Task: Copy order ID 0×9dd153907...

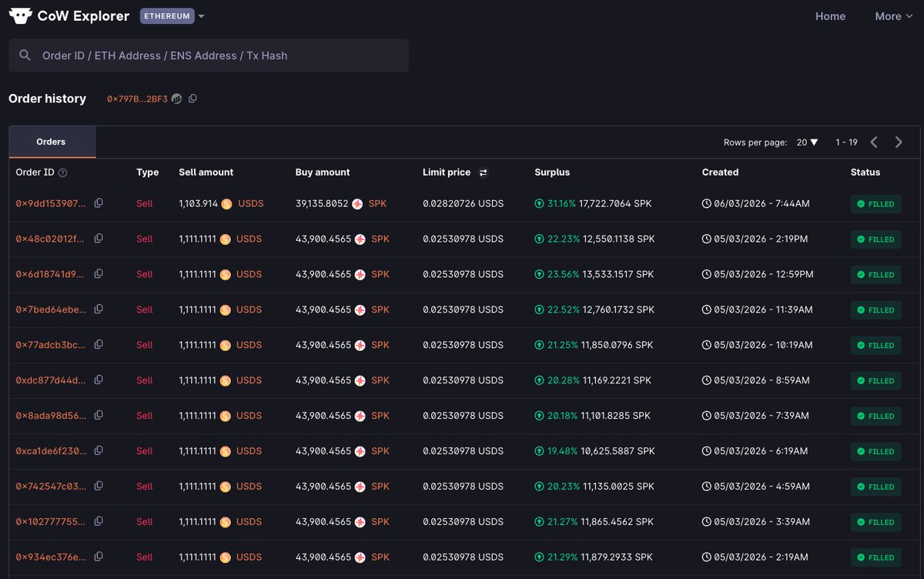Action: tap(99, 203)
